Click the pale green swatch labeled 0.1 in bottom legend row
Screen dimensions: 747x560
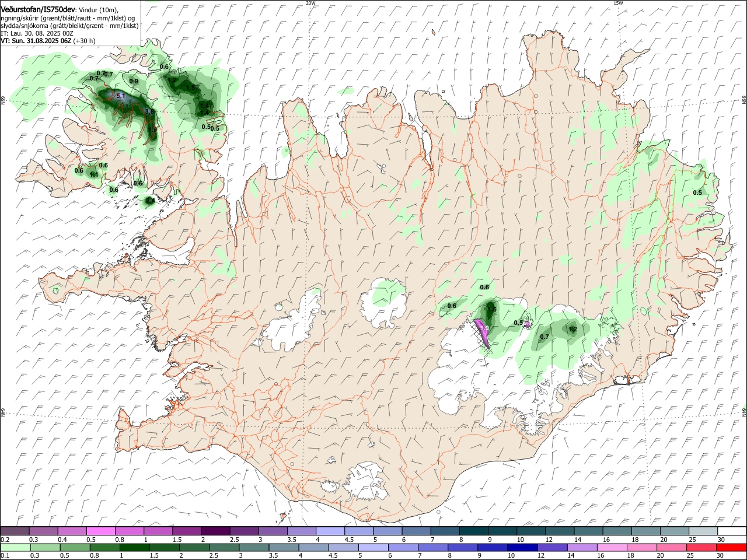point(15,547)
